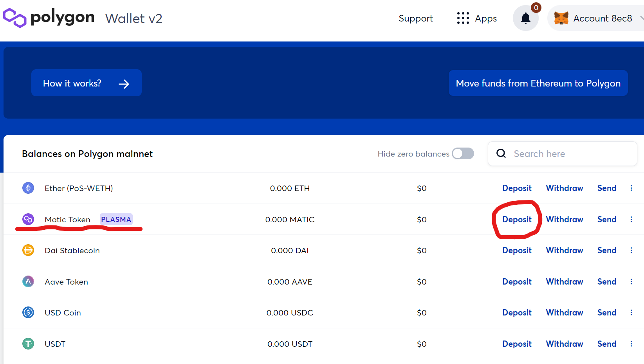644x364 pixels.
Task: Click the search magnifier icon
Action: click(x=501, y=153)
